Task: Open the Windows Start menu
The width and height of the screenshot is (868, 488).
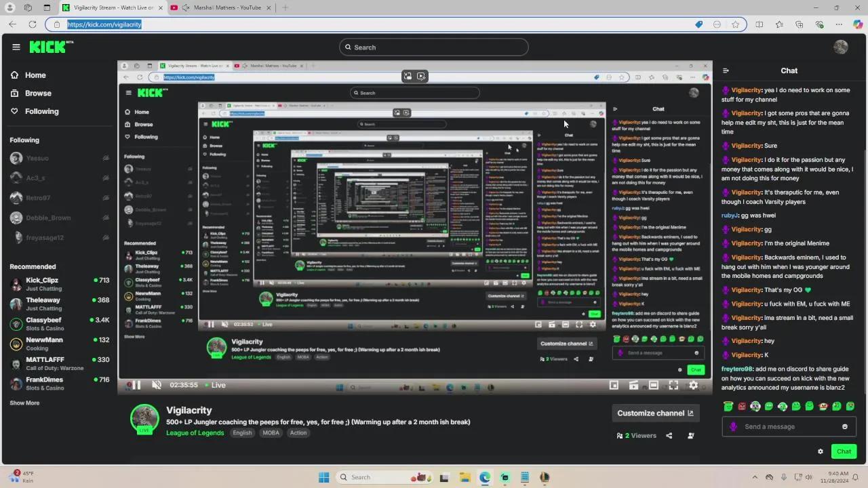Action: tap(324, 477)
